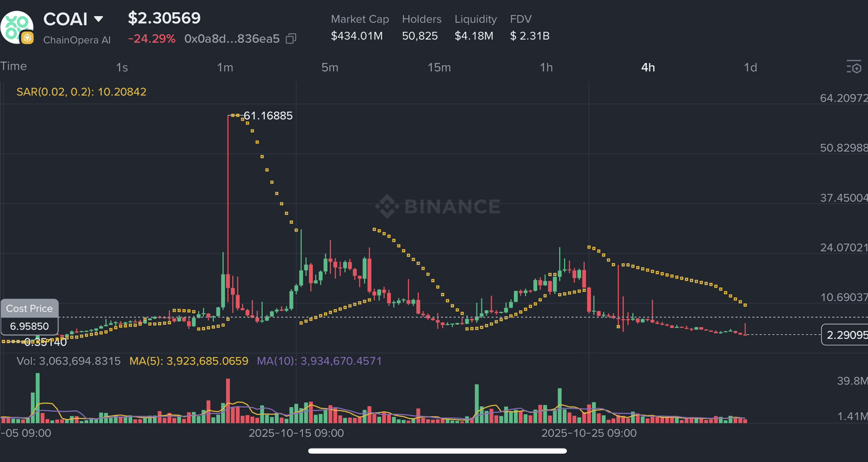Switch to the 1d timeframe
Viewport: 868px width, 462px height.
pos(750,68)
